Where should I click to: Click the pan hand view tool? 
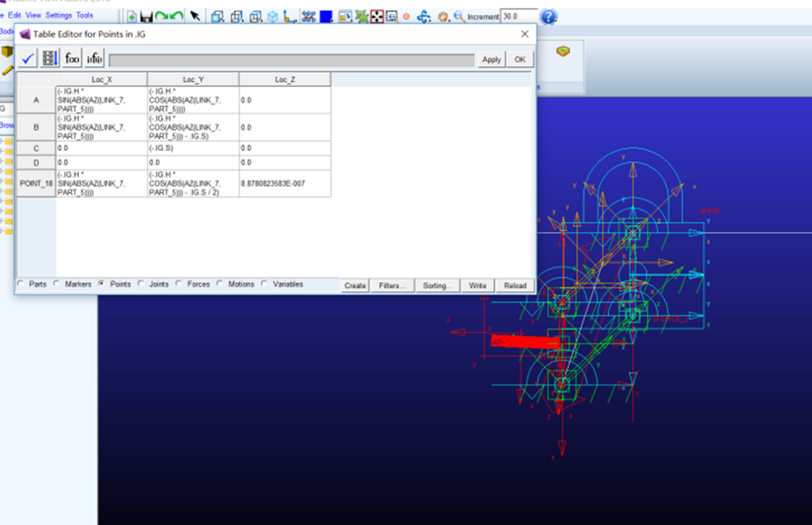click(x=443, y=17)
